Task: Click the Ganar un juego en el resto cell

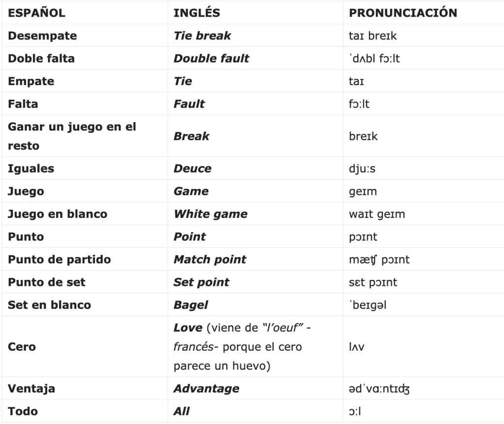Action: [x=71, y=136]
